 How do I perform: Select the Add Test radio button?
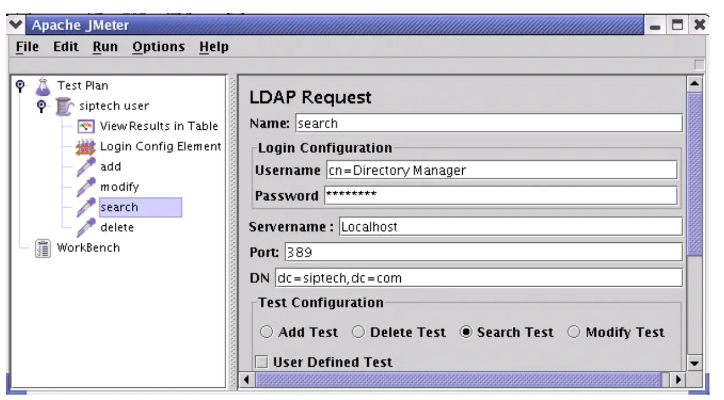pyautogui.click(x=266, y=332)
